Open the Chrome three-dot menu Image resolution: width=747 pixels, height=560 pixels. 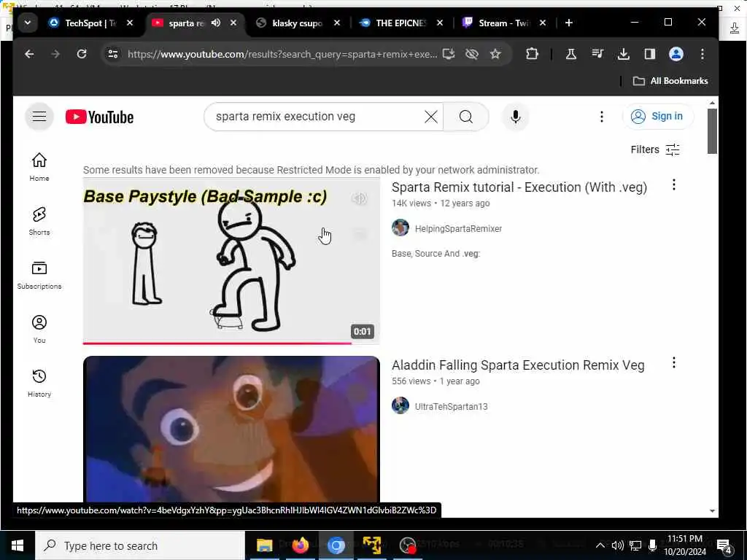tap(703, 54)
